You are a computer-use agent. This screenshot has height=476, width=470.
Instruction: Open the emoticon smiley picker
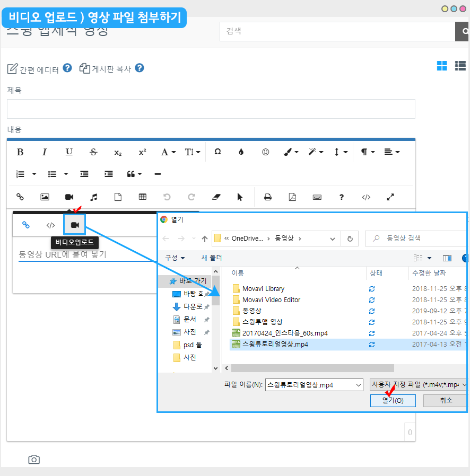266,152
